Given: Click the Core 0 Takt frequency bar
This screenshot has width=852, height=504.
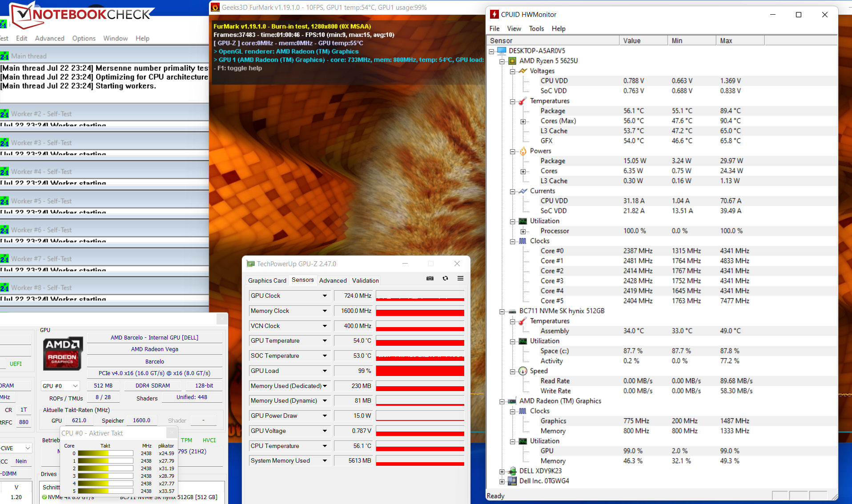Looking at the screenshot, I should (105, 453).
